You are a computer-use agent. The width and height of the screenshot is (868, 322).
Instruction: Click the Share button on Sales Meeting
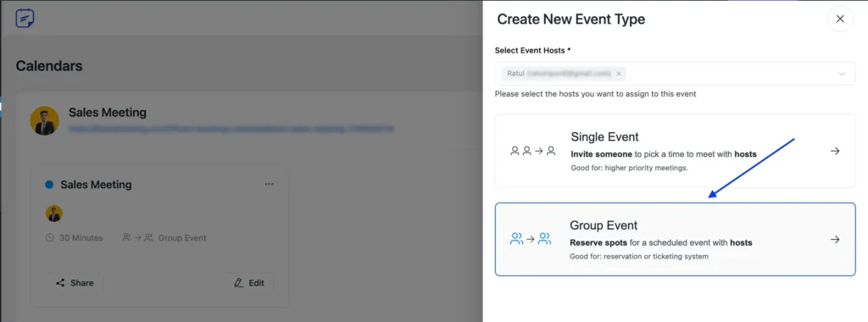(x=75, y=283)
